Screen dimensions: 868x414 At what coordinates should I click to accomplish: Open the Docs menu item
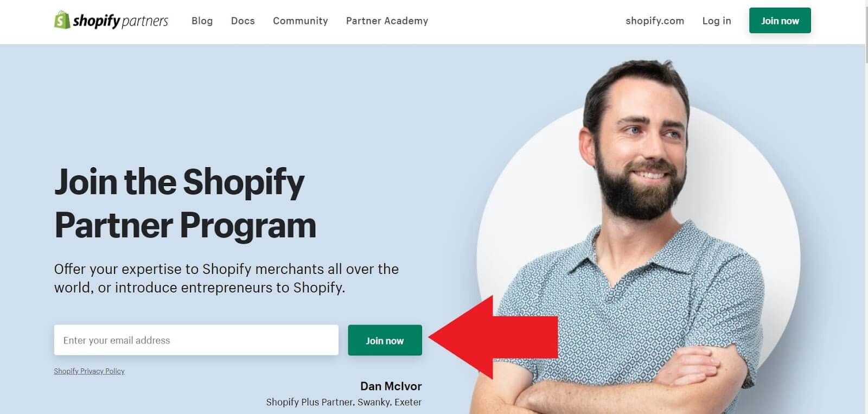(x=242, y=21)
